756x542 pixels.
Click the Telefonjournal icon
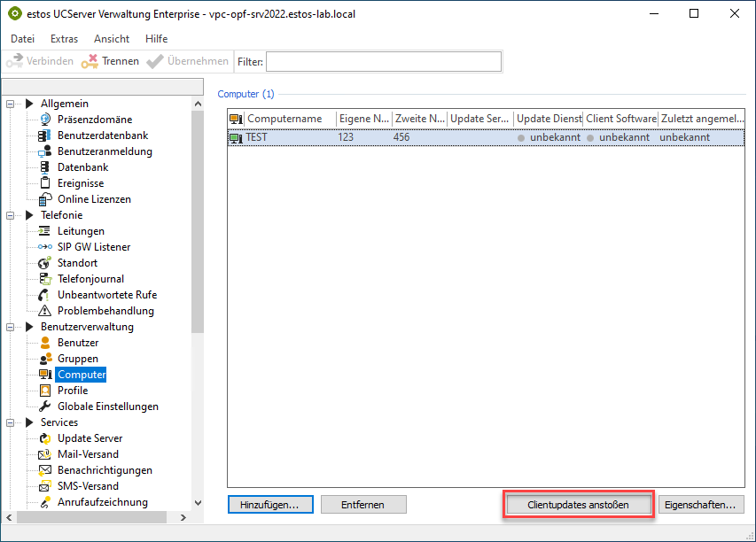tap(45, 279)
